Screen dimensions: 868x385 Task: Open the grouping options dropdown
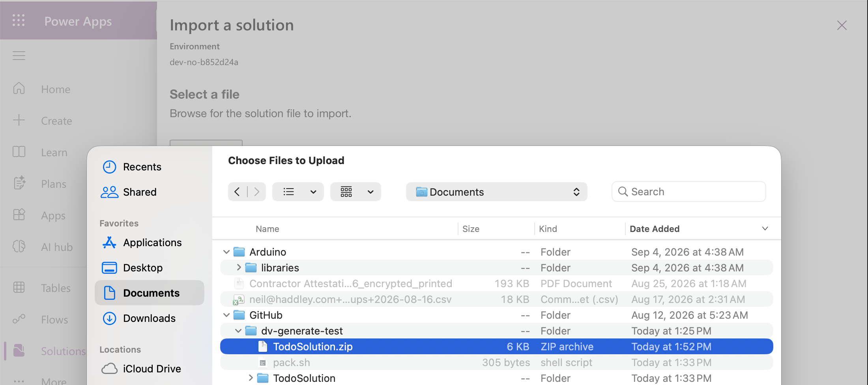pyautogui.click(x=355, y=192)
